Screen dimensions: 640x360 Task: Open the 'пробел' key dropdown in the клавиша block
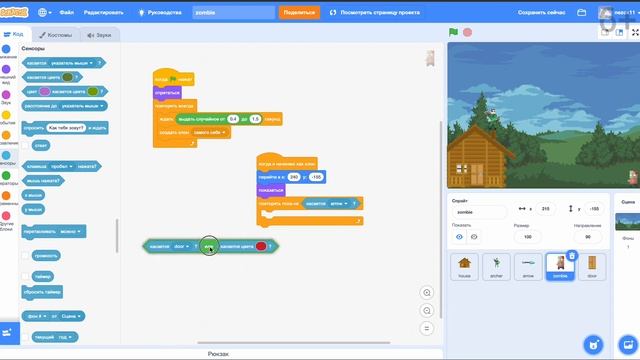coord(61,167)
